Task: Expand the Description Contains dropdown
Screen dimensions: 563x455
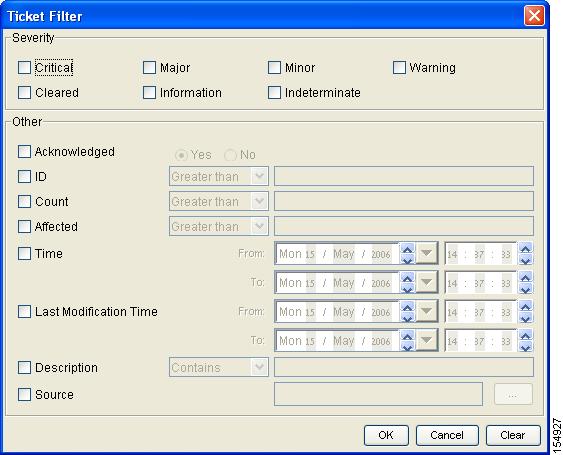Action: (259, 367)
